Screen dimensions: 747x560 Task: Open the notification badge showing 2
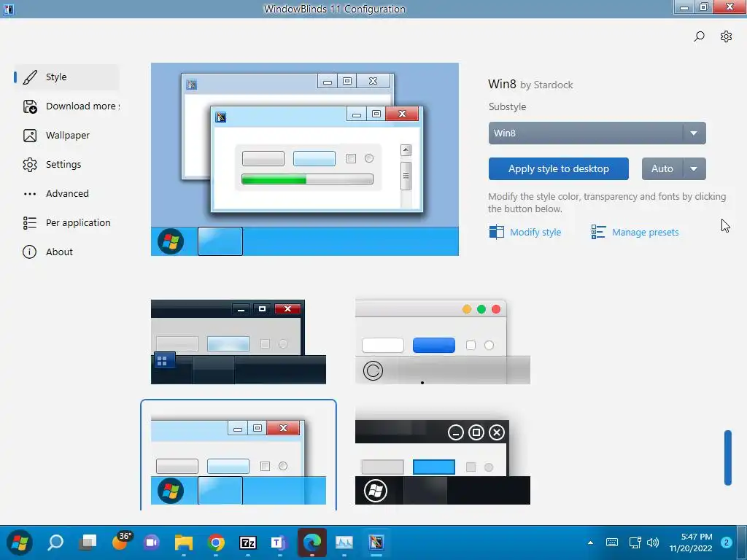point(727,542)
